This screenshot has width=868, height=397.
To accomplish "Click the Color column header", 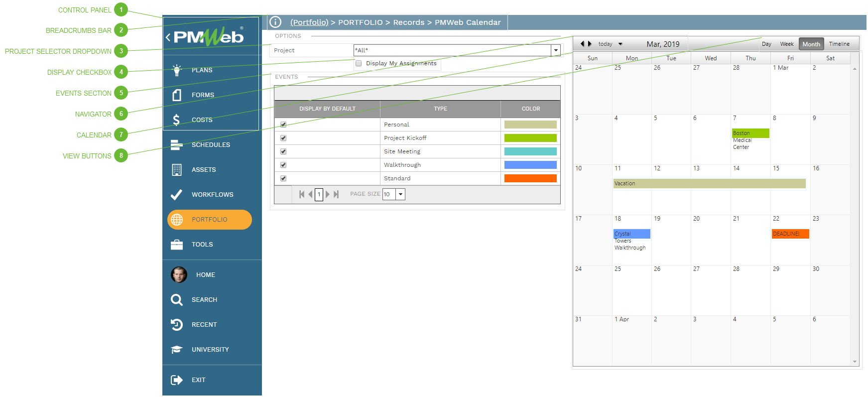I will coord(530,109).
